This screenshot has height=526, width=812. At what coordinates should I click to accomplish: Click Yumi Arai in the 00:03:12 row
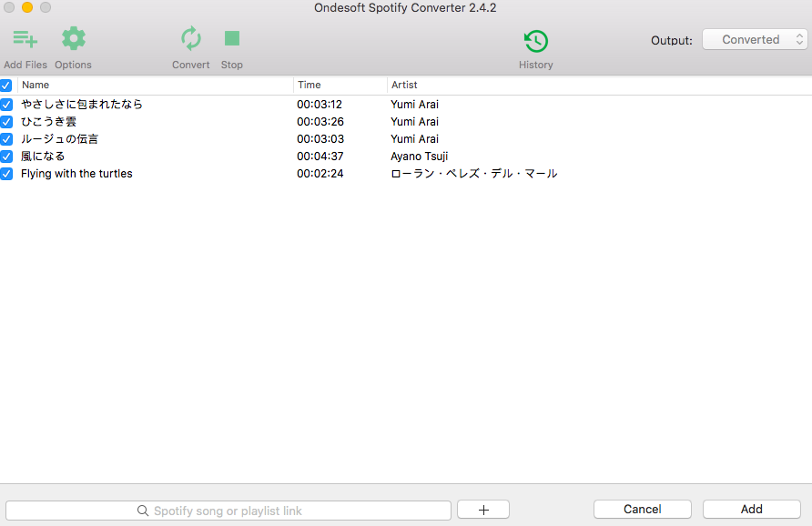click(415, 105)
